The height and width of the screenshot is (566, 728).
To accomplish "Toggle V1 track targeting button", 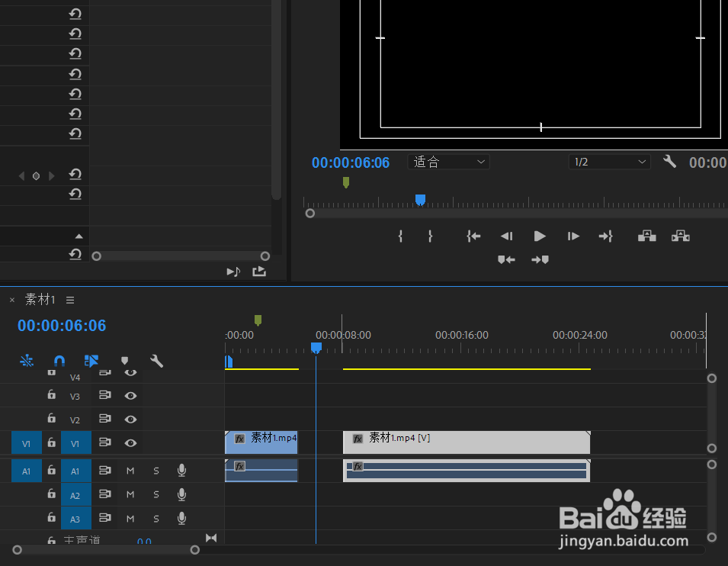I will click(75, 443).
